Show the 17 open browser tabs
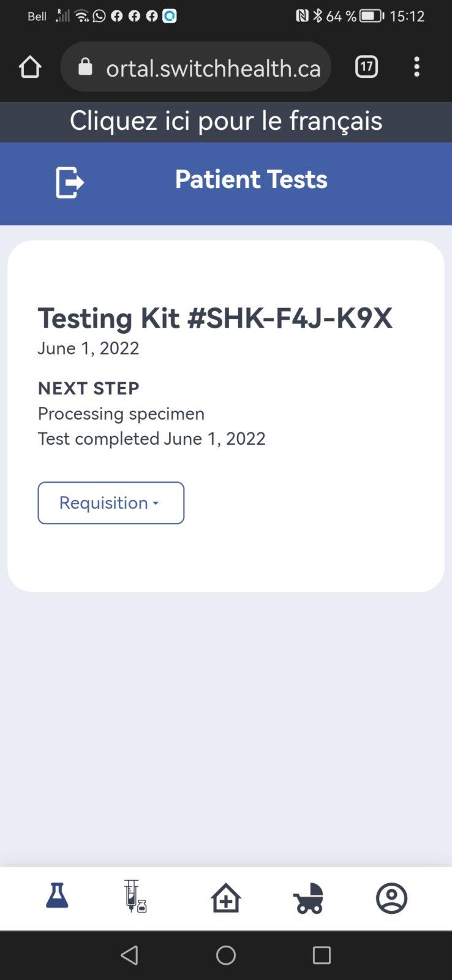This screenshot has height=980, width=452. click(x=366, y=67)
